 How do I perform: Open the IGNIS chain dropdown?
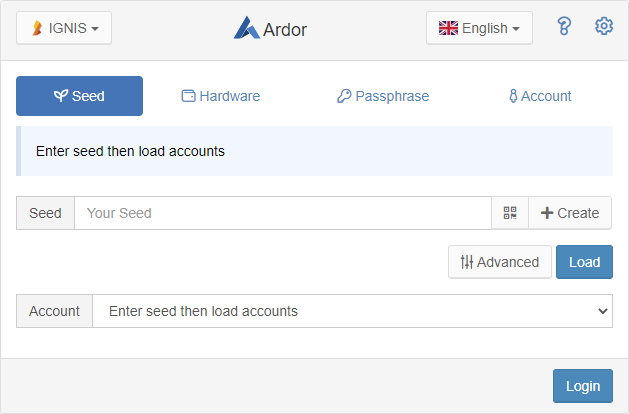pos(64,28)
